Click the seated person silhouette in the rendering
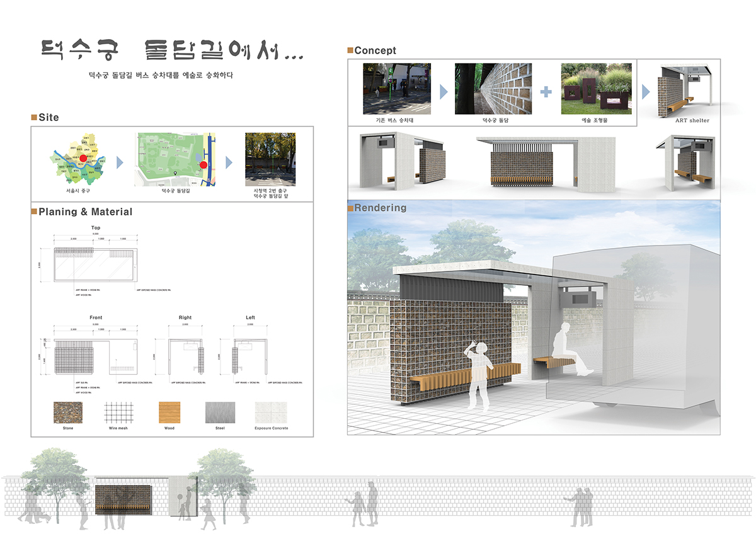Screen dimensions: 756x534 coord(572,349)
